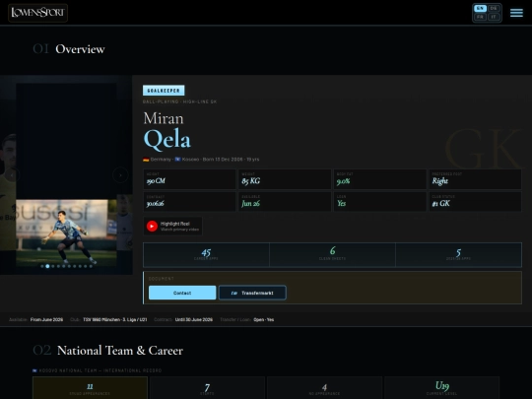Click the 4 no appearance card
The height and width of the screenshot is (399, 532).
click(324, 388)
